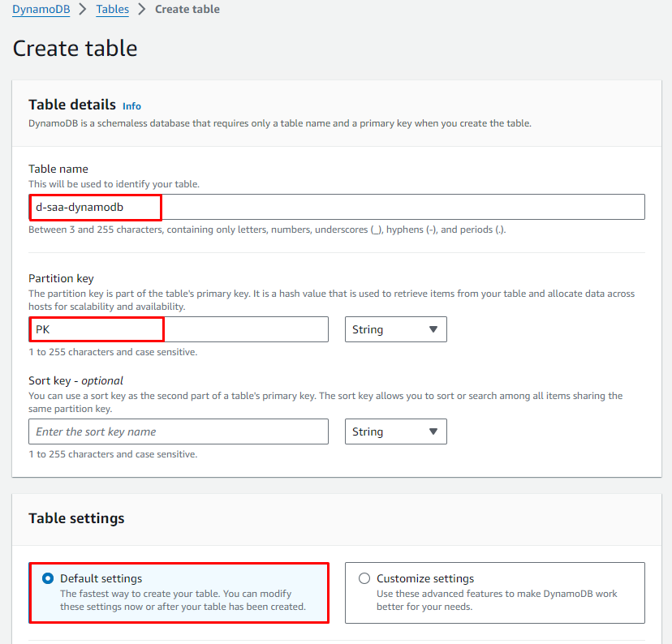672x644 pixels.
Task: Click the Sort key - optional label
Action: point(75,380)
